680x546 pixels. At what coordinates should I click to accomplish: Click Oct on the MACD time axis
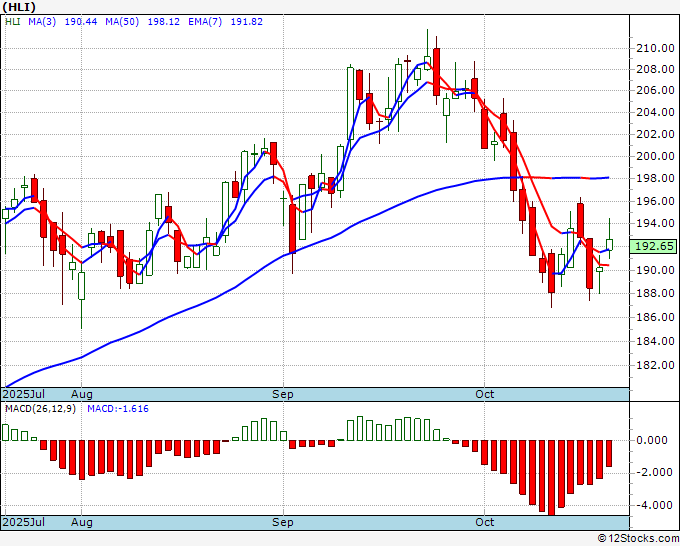[x=484, y=522]
